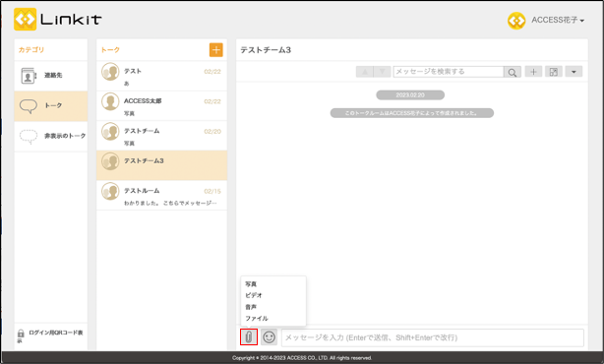
Task: Open the emoji smiley picker
Action: click(x=269, y=337)
